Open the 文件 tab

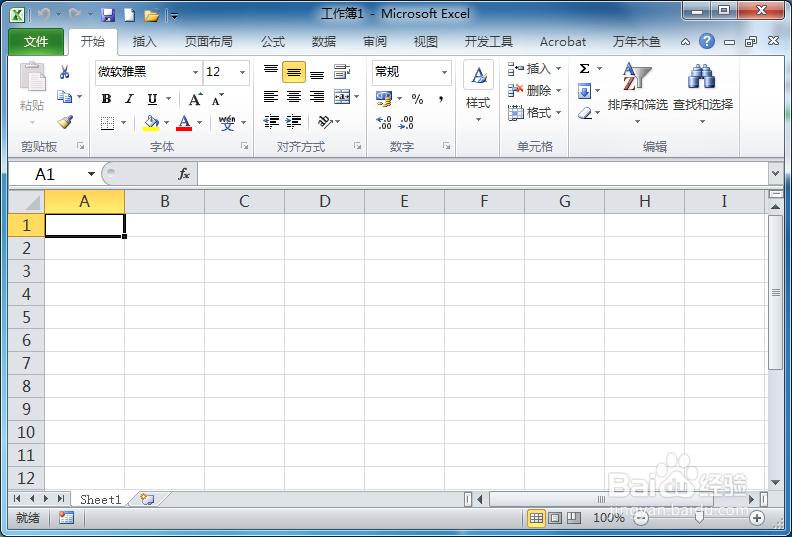pos(36,41)
